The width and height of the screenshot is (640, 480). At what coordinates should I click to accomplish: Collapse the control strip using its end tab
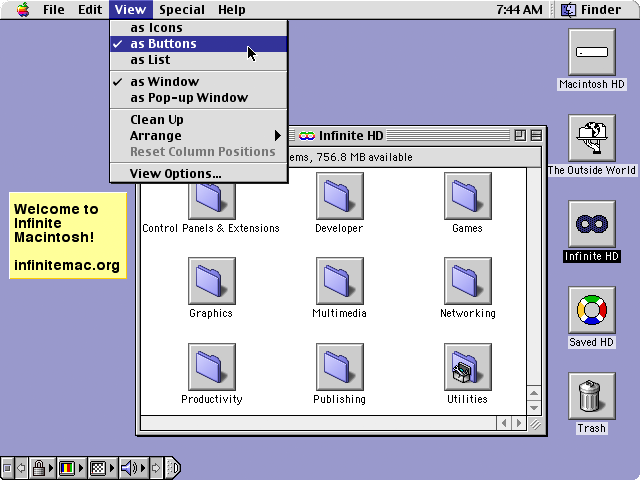(x=173, y=467)
